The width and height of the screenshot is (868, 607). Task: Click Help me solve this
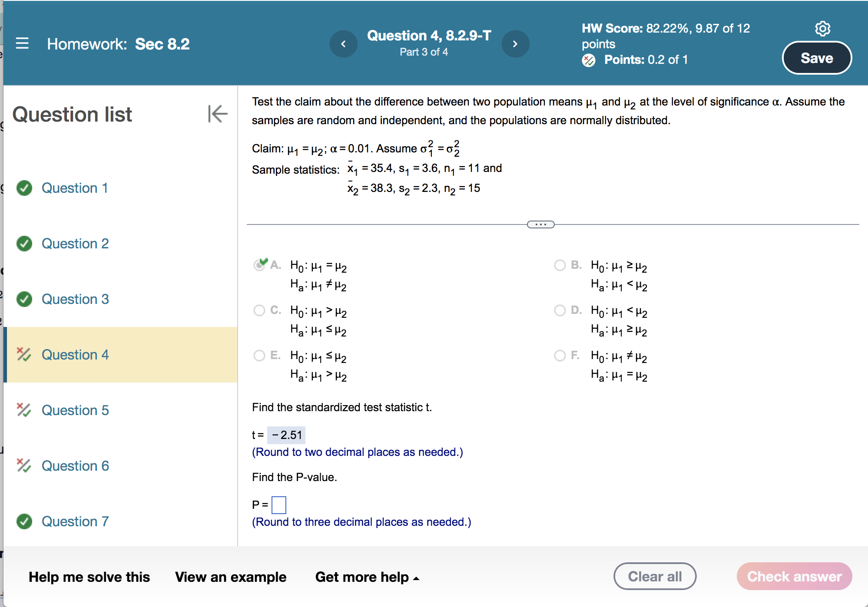pos(89,577)
